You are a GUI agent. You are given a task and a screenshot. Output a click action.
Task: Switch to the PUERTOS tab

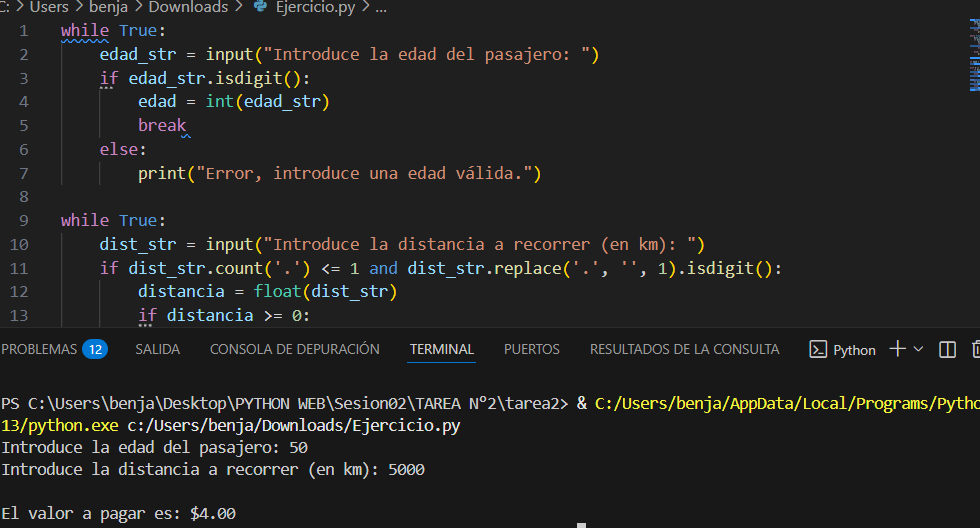click(531, 349)
